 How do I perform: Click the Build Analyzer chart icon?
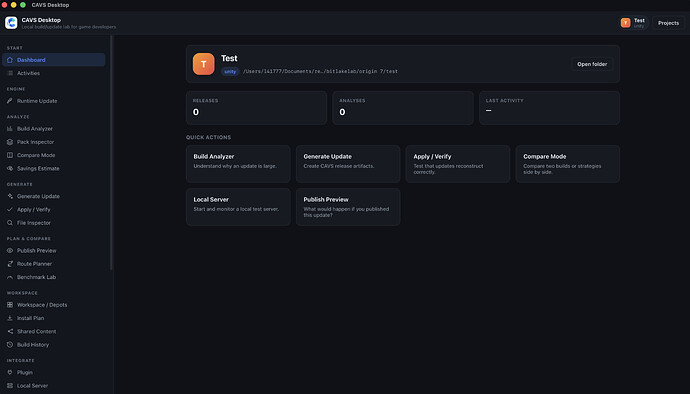coord(10,129)
